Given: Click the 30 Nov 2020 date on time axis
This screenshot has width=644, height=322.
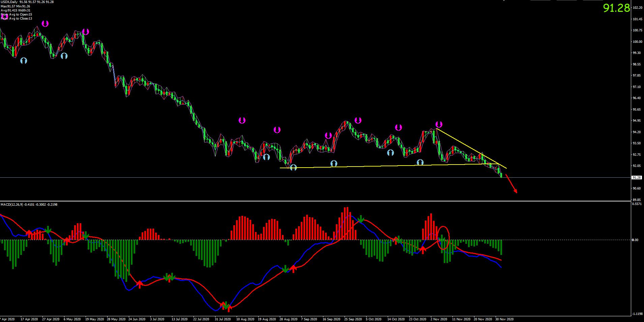Looking at the screenshot, I should pos(504,319).
